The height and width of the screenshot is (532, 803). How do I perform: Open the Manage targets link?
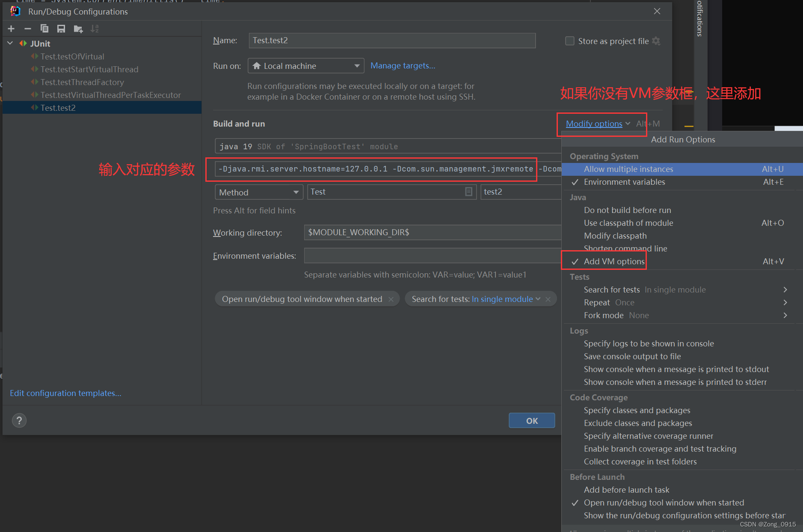tap(403, 65)
